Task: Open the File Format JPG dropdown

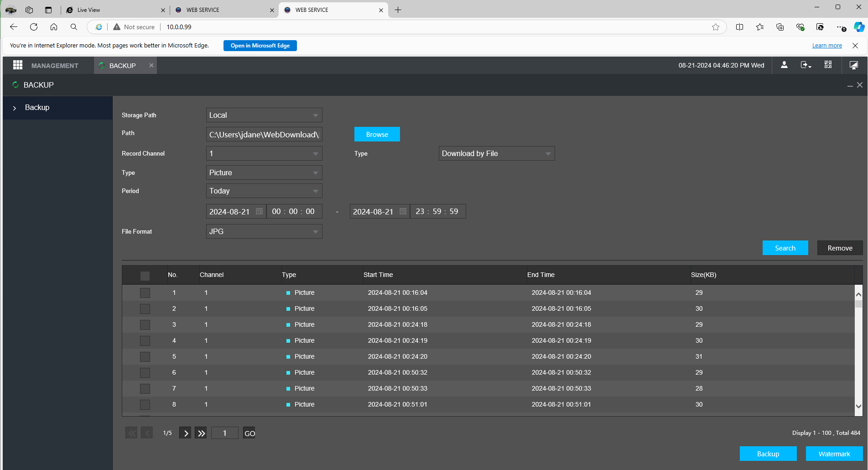Action: pos(264,231)
